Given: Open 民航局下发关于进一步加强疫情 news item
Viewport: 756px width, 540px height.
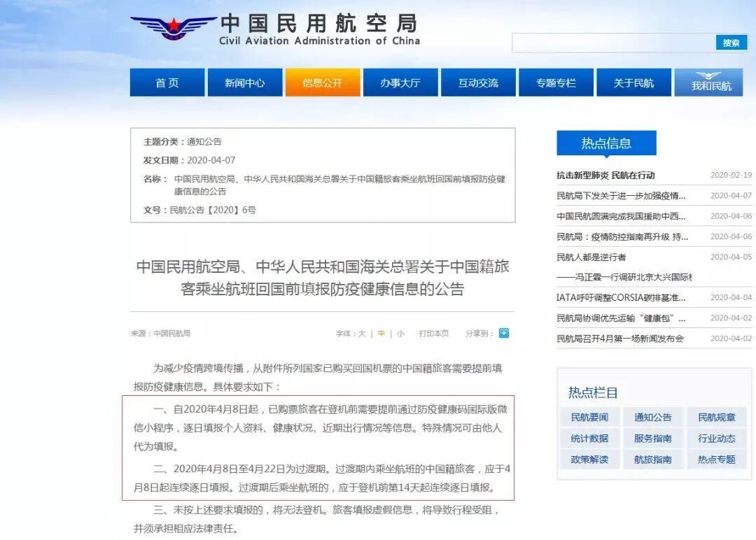Looking at the screenshot, I should tap(621, 196).
